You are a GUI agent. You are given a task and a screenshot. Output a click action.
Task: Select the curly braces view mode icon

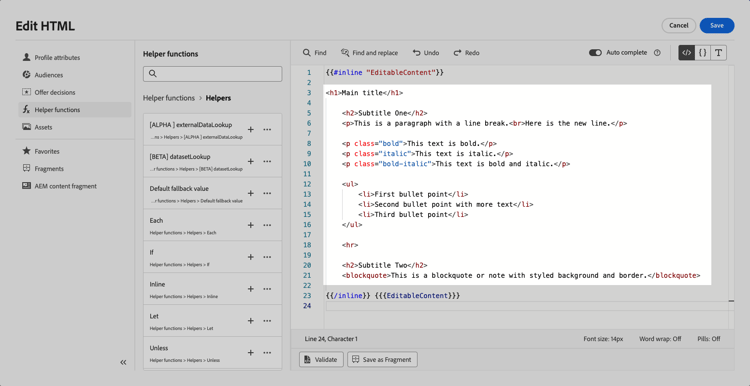(702, 53)
